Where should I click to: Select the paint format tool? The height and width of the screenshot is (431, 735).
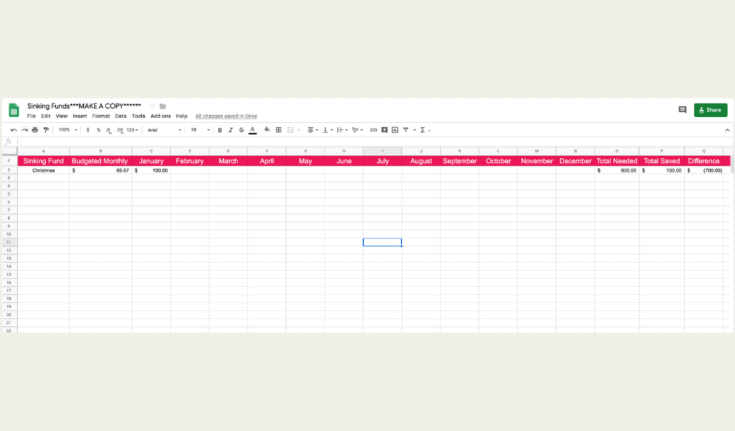click(x=45, y=130)
